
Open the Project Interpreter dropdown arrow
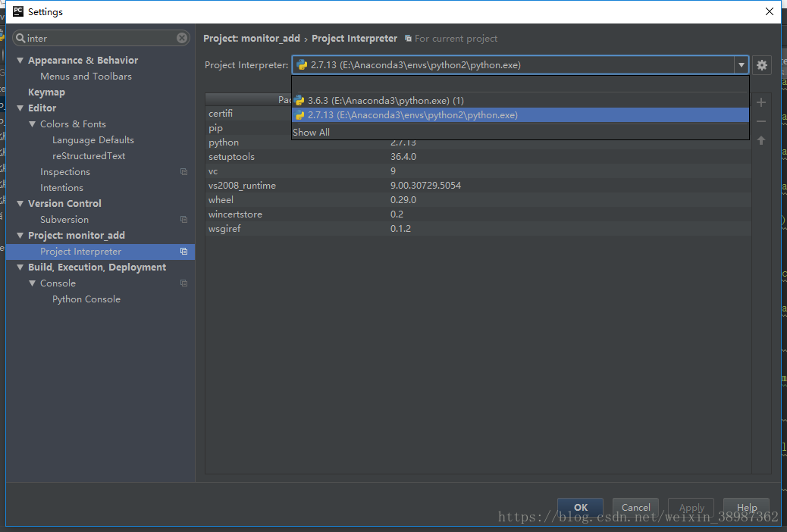741,65
